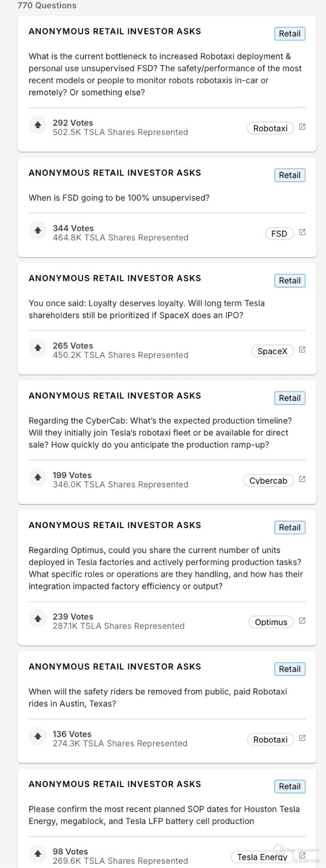The height and width of the screenshot is (868, 326).
Task: Open the safety riders Austin question text
Action: coord(158,697)
